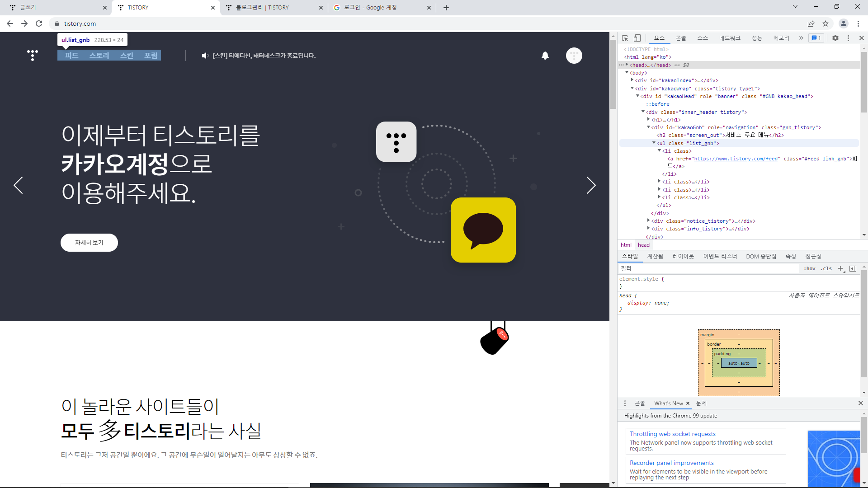Show more DevTools tabs chevron

801,38
